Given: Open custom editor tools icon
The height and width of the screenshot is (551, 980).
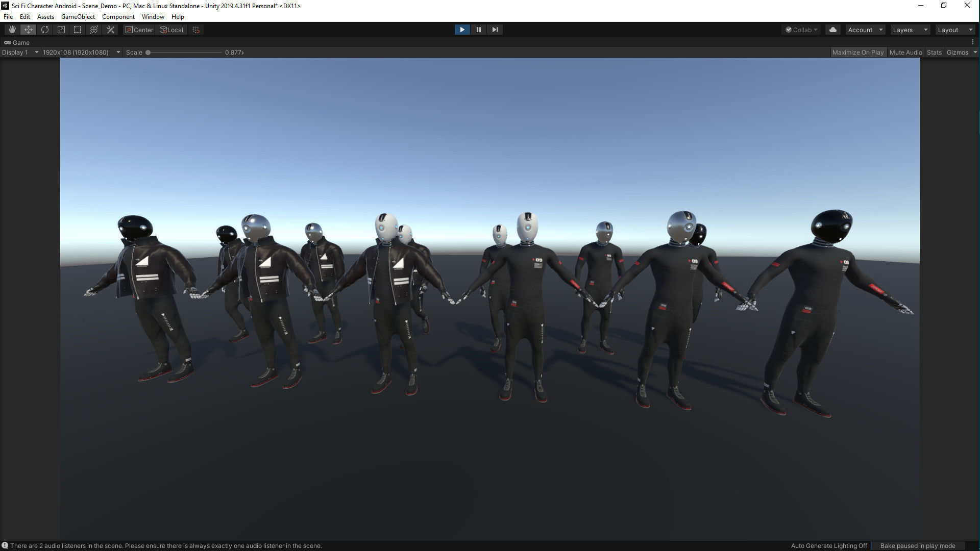Looking at the screenshot, I should coord(110,30).
